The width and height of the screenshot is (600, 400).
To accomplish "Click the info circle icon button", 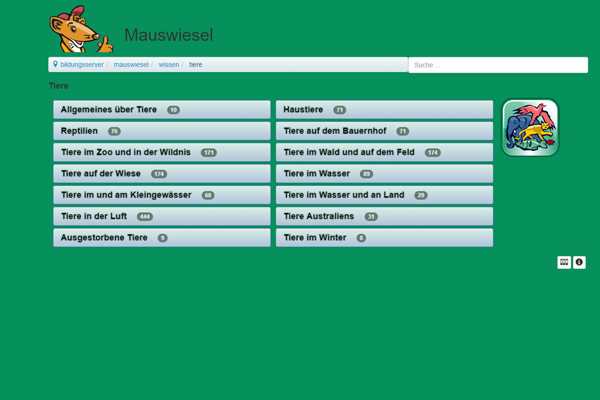I will point(579,262).
